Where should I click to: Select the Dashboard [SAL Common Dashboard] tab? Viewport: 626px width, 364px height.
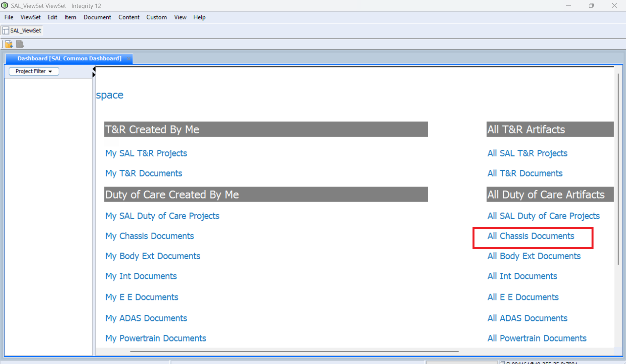(x=69, y=58)
